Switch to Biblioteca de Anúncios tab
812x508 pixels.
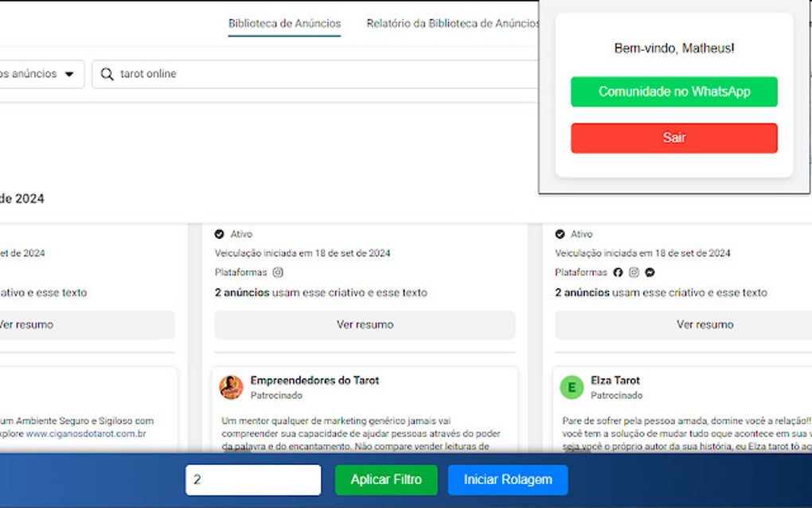pyautogui.click(x=284, y=23)
